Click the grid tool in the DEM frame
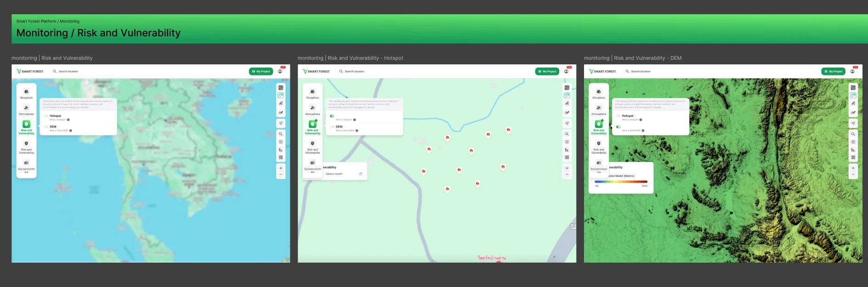Image resolution: width=868 pixels, height=287 pixels. point(853,157)
